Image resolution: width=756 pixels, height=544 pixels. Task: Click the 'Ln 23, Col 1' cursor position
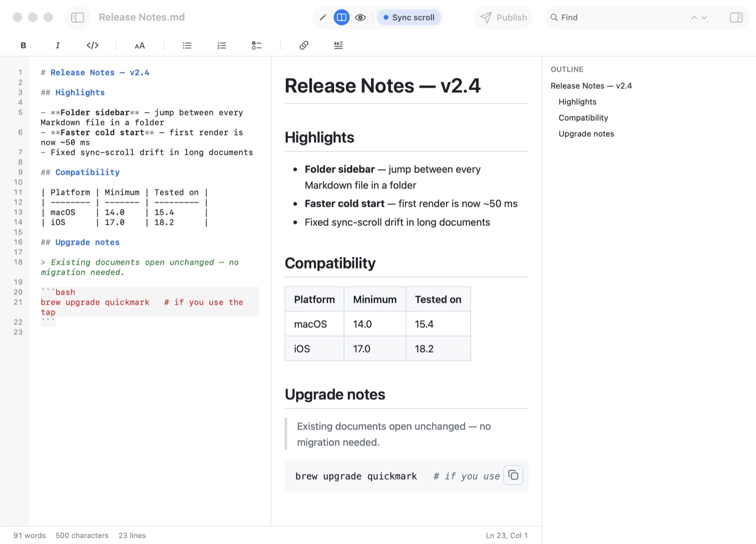[x=507, y=535]
